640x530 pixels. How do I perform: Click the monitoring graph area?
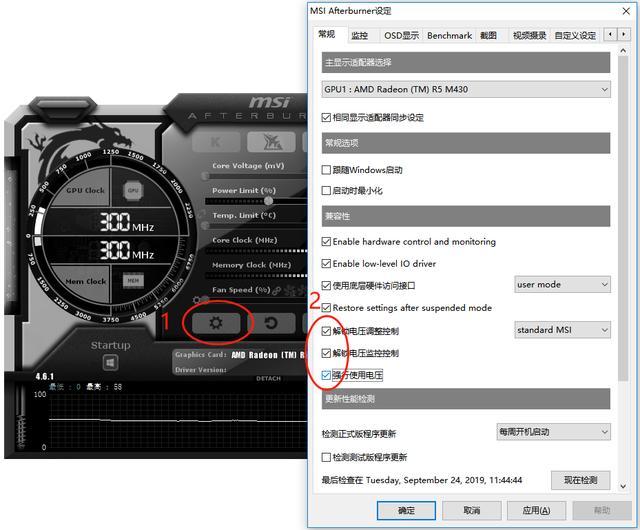pos(178,421)
